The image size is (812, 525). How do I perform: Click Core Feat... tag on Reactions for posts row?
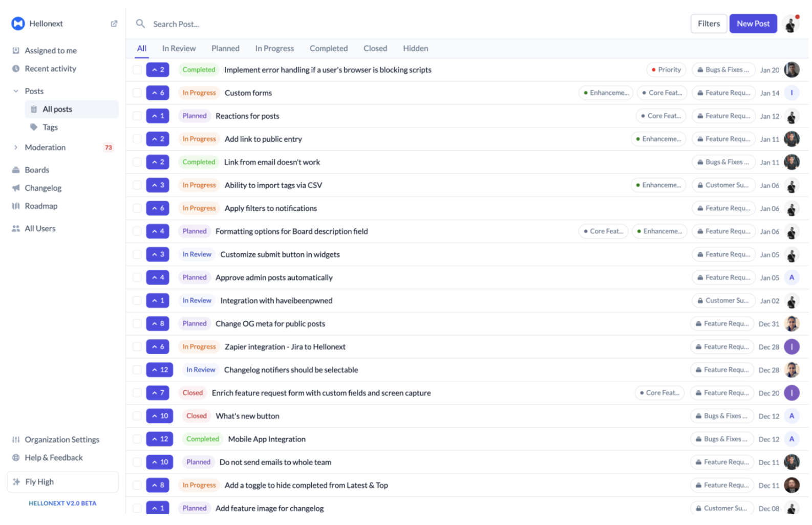click(x=660, y=116)
